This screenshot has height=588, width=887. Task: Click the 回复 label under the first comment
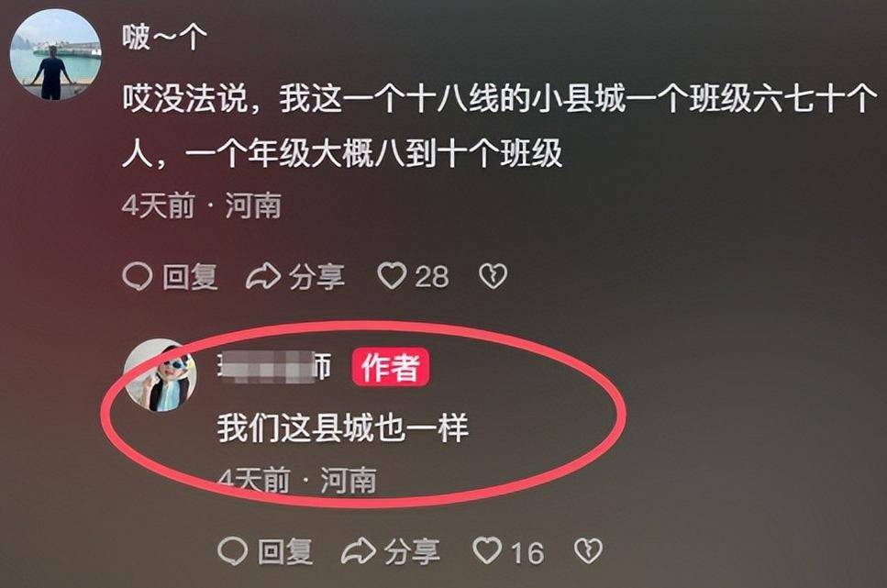pyautogui.click(x=190, y=277)
